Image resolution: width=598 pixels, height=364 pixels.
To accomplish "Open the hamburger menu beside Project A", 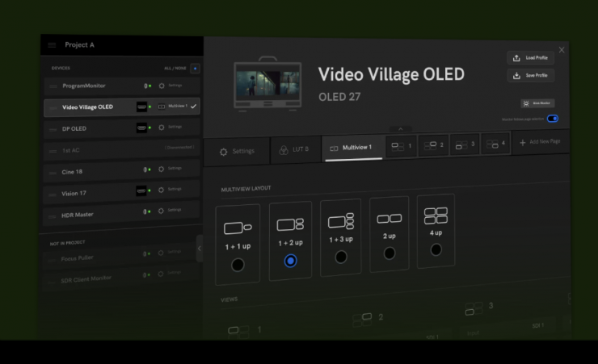I will click(x=53, y=45).
